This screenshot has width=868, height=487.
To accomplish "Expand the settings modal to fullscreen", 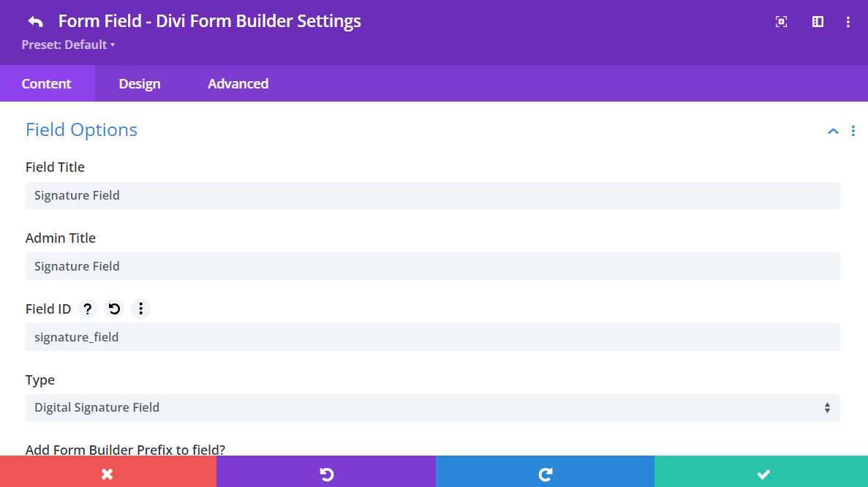I will (x=781, y=21).
